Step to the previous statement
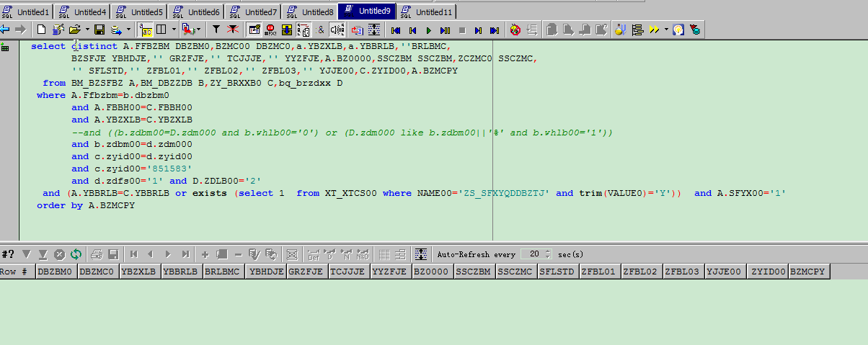Screen dimensions: 868x345 tap(412, 30)
